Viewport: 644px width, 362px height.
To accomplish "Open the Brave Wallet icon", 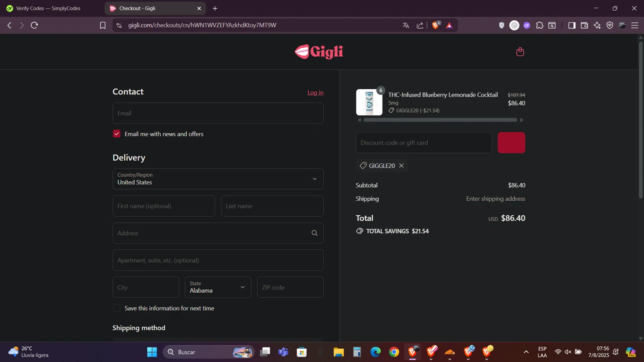I will [x=584, y=25].
